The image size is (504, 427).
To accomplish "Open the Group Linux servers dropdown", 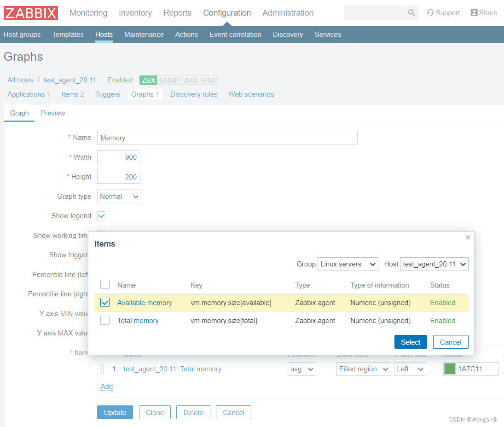I will coord(348,264).
